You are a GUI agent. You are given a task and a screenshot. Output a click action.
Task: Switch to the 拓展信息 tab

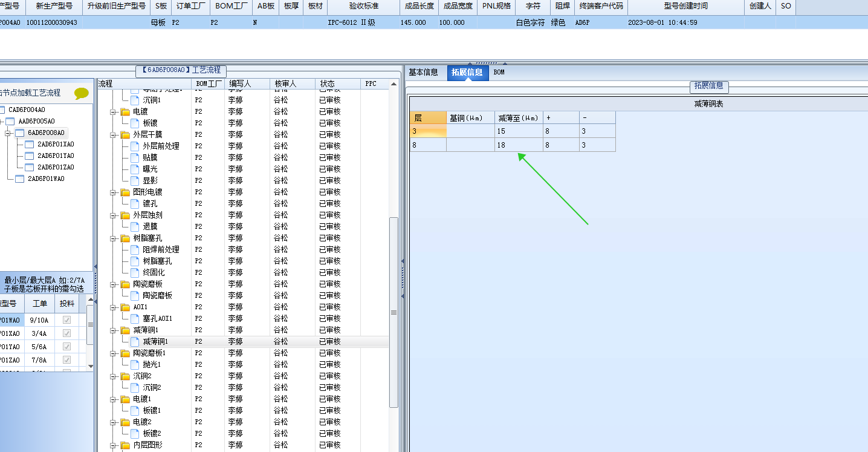tap(467, 73)
